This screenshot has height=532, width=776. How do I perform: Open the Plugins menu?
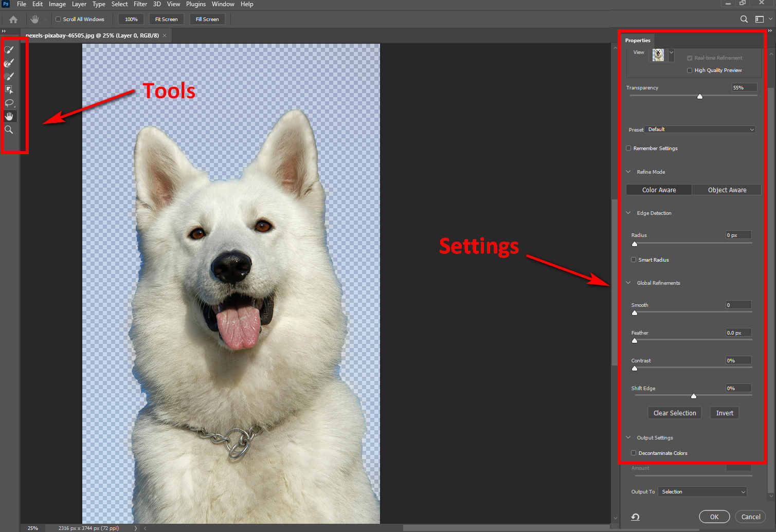[x=196, y=4]
